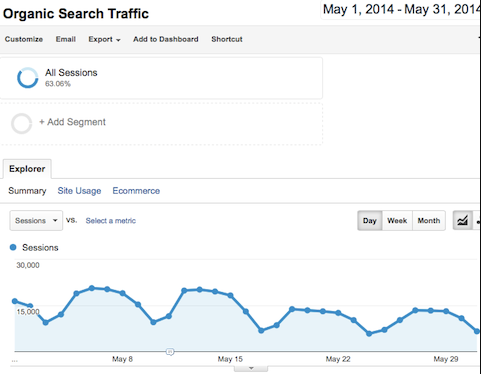Click the blue Sessions legend dot
Screen dimensions: 481x374
coord(13,247)
